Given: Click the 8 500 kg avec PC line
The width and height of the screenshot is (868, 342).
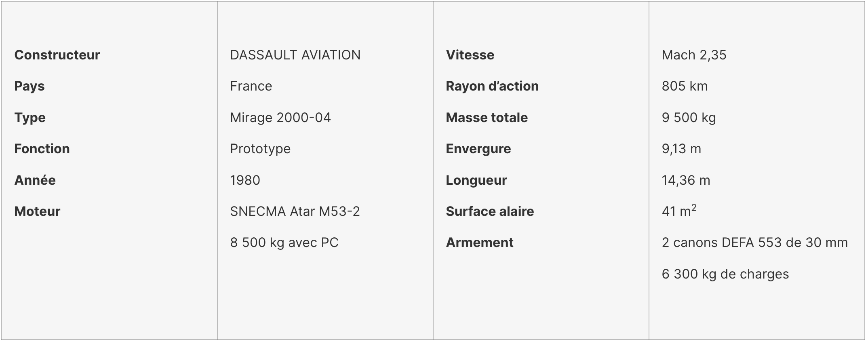Looking at the screenshot, I should point(284,243).
